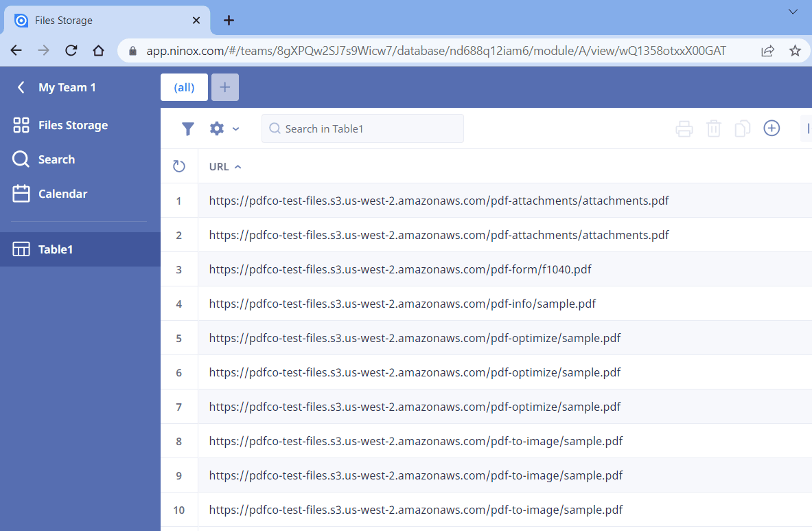Click the browser forward arrow

click(43, 50)
